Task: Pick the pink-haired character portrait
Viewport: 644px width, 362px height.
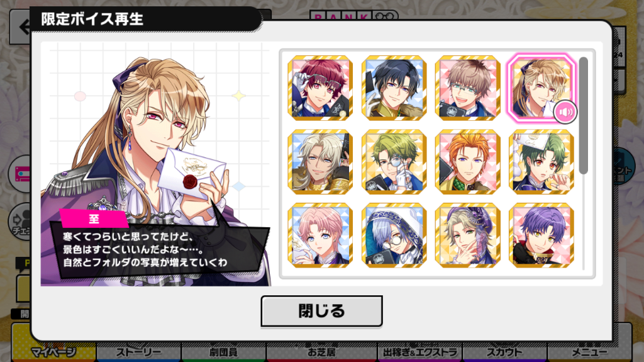Action: pyautogui.click(x=320, y=235)
